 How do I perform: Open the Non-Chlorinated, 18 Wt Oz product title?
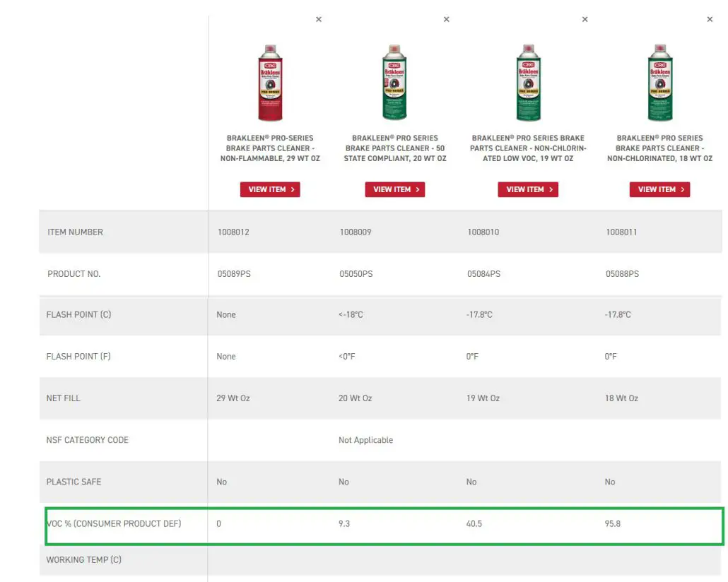[659, 148]
